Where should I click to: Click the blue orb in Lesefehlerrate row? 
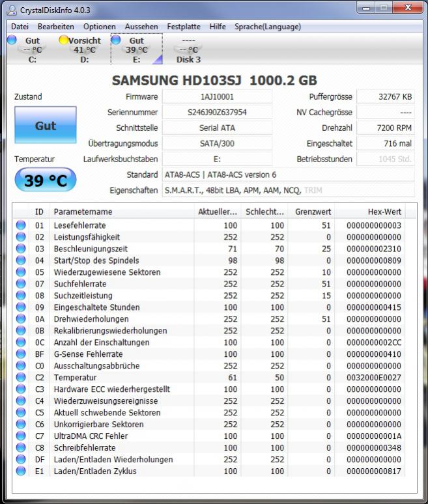pyautogui.click(x=21, y=225)
